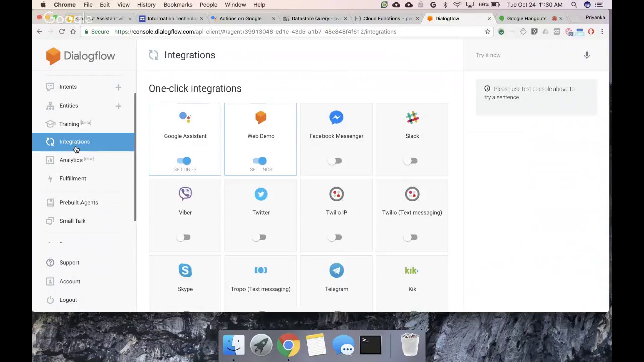Open the Google Assistant integration icon
The width and height of the screenshot is (644, 362).
(185, 117)
